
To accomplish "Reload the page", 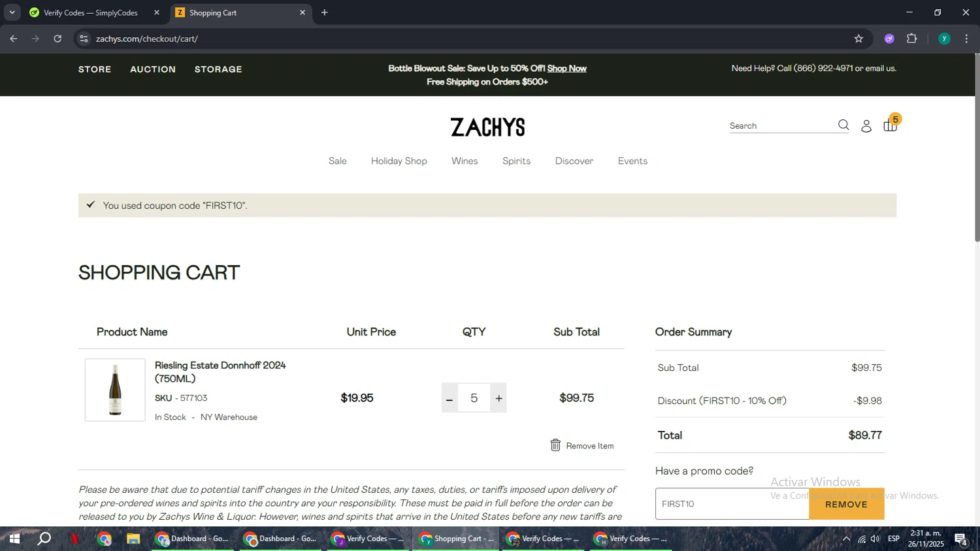I will pyautogui.click(x=57, y=39).
